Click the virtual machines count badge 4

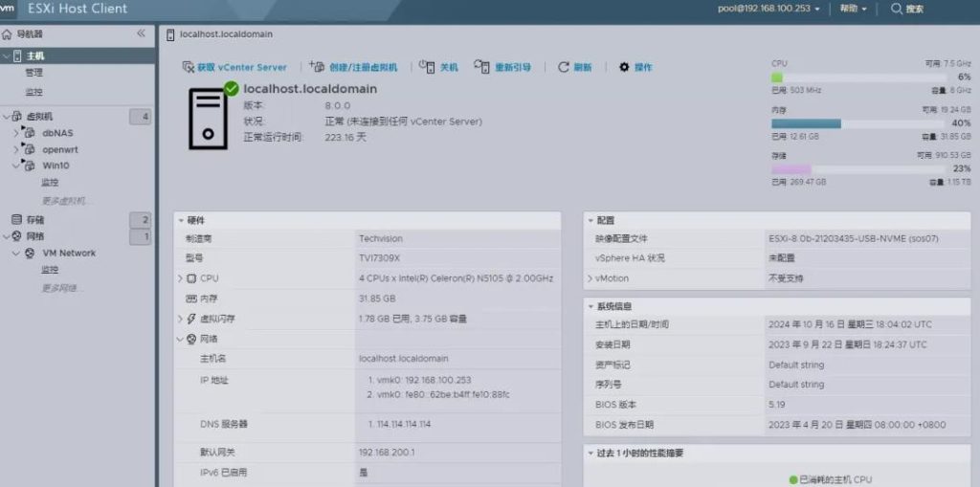click(x=140, y=117)
